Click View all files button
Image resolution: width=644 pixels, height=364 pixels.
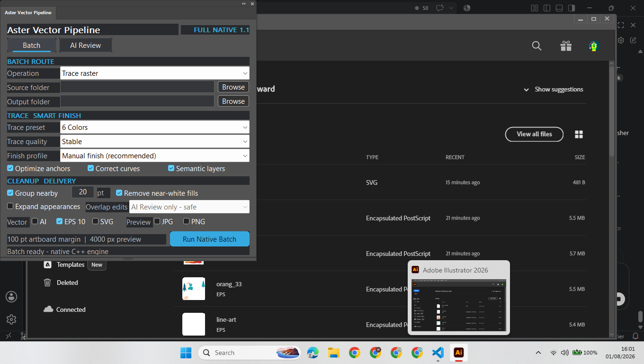click(535, 134)
